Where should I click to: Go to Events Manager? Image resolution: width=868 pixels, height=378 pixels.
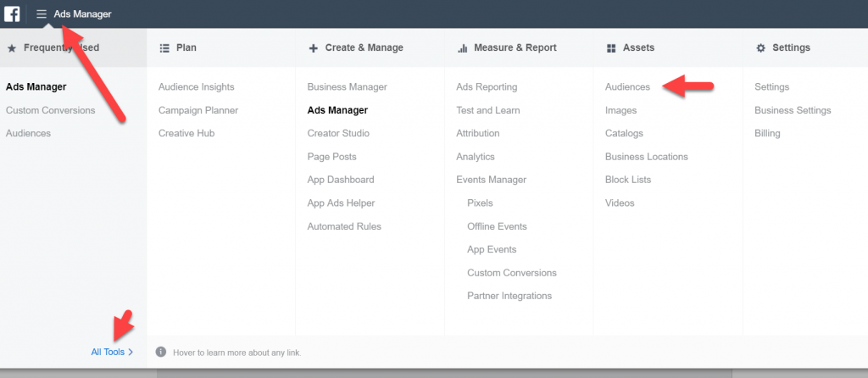coord(491,180)
